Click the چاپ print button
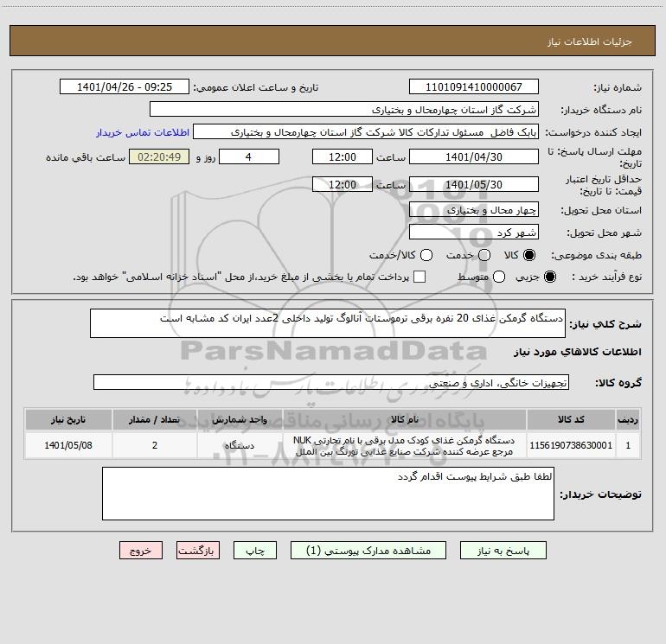 [255, 551]
